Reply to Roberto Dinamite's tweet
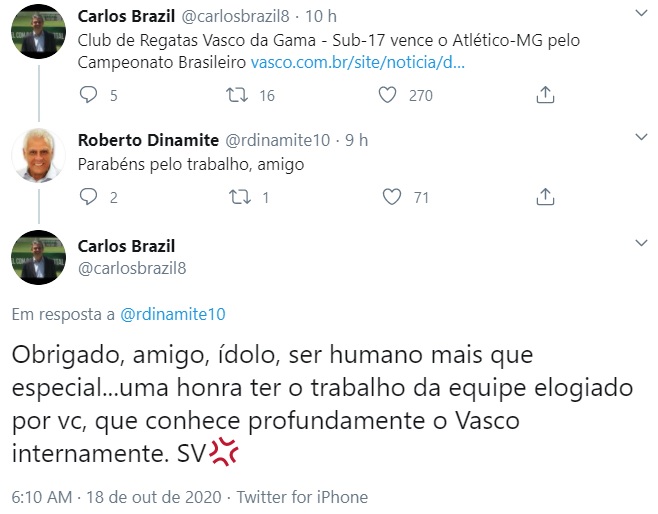The height and width of the screenshot is (514, 658). (x=88, y=197)
